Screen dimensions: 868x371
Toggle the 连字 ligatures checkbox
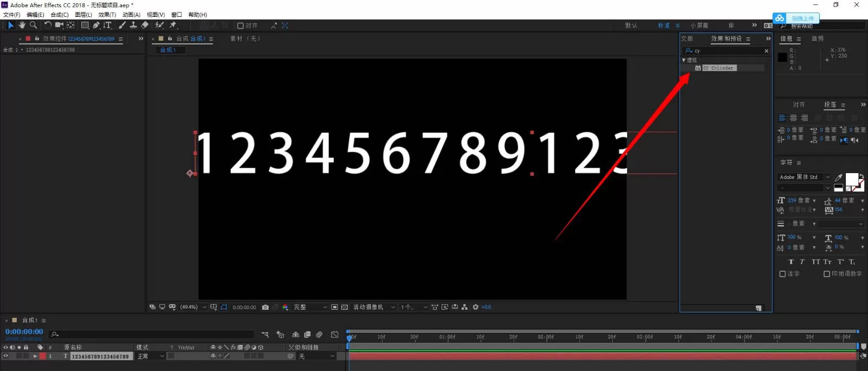(782, 274)
